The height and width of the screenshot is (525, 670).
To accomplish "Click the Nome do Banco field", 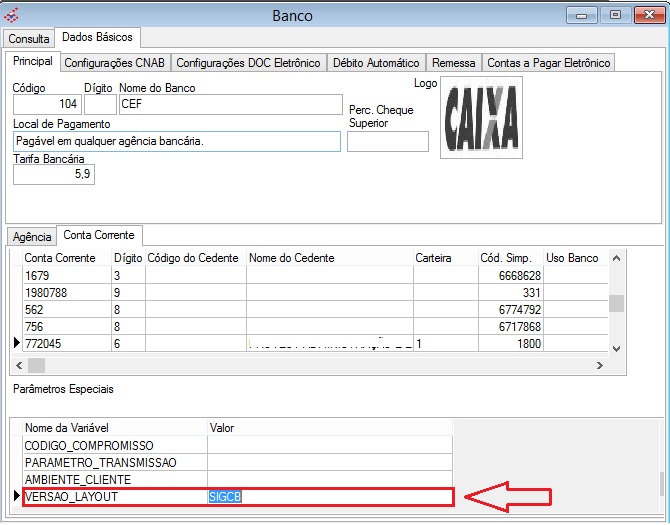I will coord(230,103).
